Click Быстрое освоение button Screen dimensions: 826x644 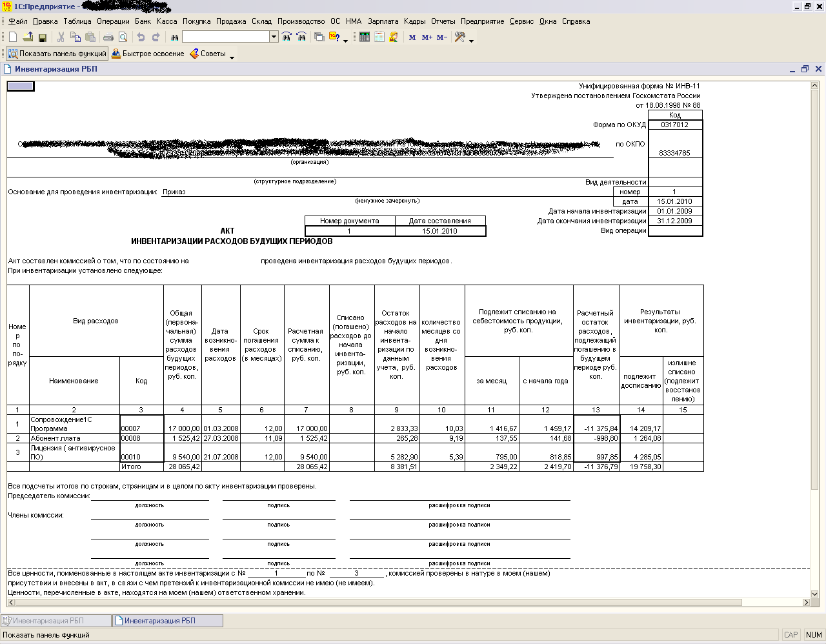tap(148, 54)
